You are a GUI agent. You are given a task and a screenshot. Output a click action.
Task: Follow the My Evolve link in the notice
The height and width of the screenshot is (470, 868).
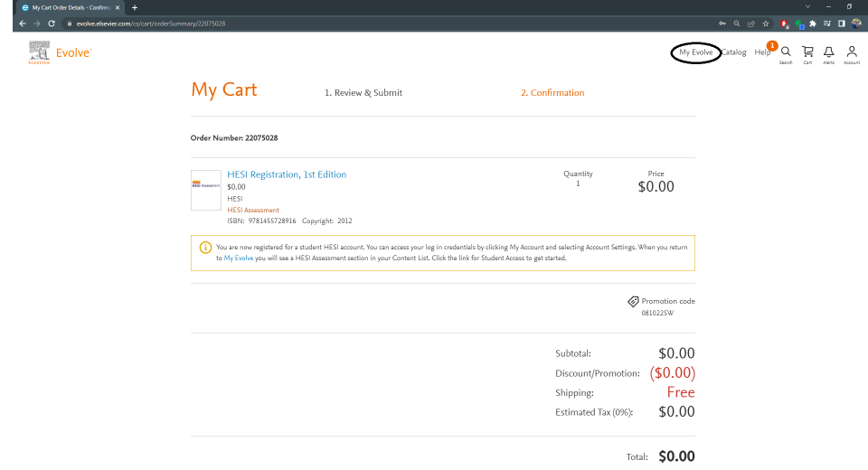click(x=239, y=258)
